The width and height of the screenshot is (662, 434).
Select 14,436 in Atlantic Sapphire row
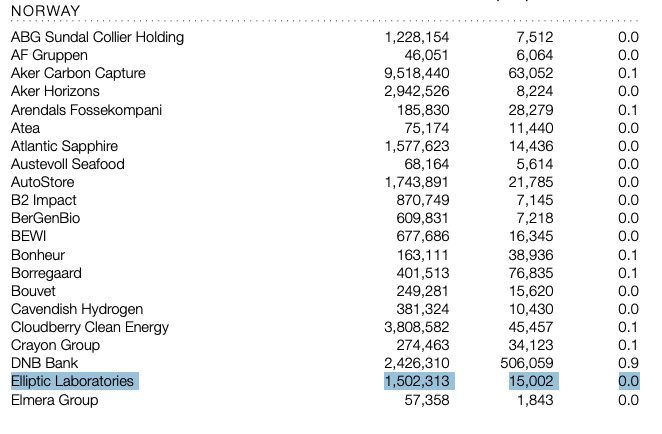click(531, 146)
